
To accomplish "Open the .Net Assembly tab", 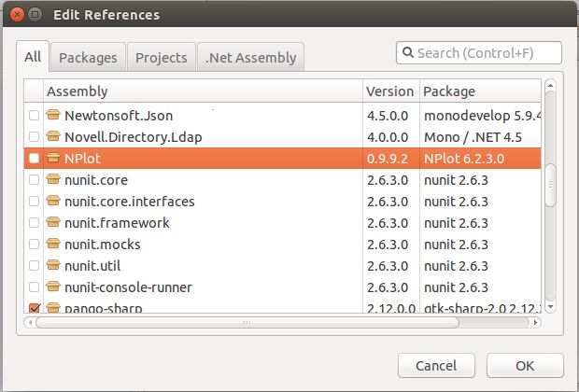I will pyautogui.click(x=250, y=57).
